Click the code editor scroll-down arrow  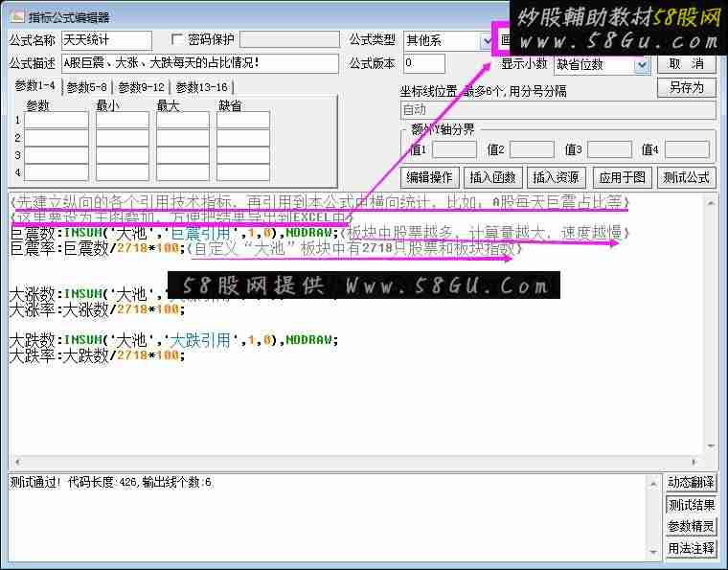click(711, 446)
